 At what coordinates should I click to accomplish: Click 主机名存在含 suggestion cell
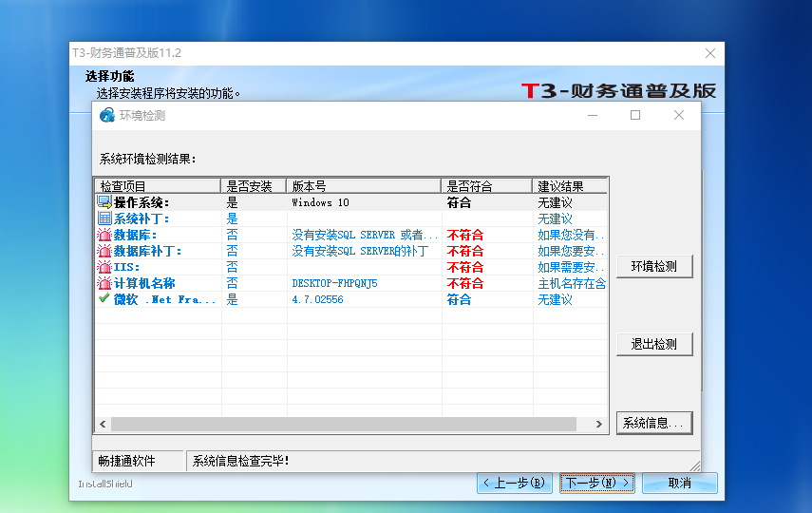point(572,283)
